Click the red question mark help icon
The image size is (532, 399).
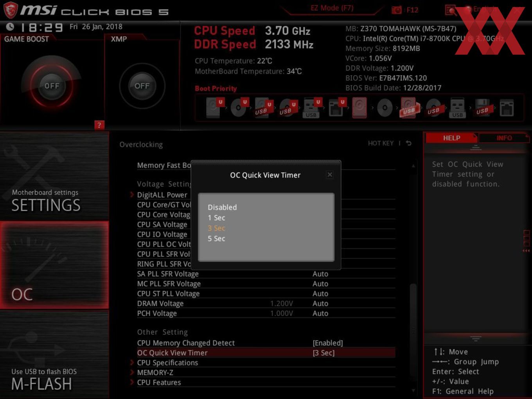click(99, 125)
